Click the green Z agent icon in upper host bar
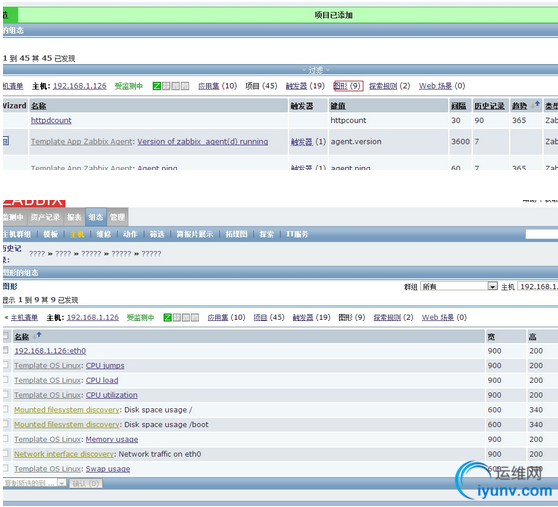This screenshot has height=507, width=558. click(157, 86)
